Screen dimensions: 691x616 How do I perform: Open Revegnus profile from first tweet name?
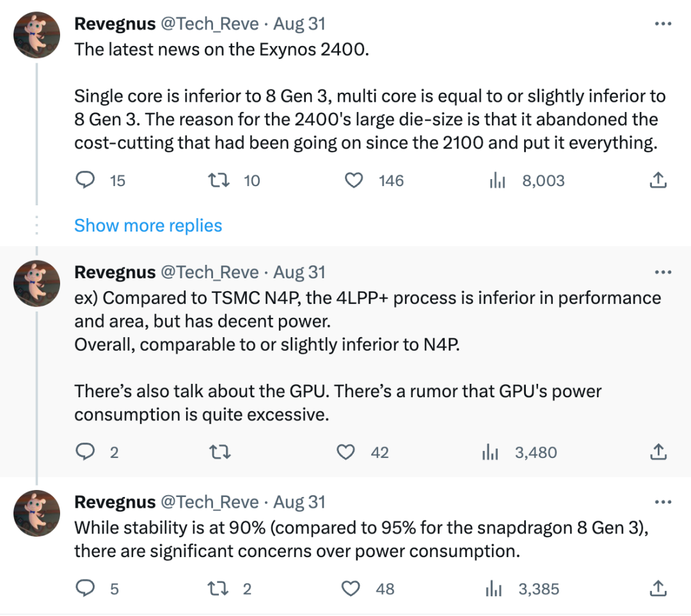coord(115,24)
